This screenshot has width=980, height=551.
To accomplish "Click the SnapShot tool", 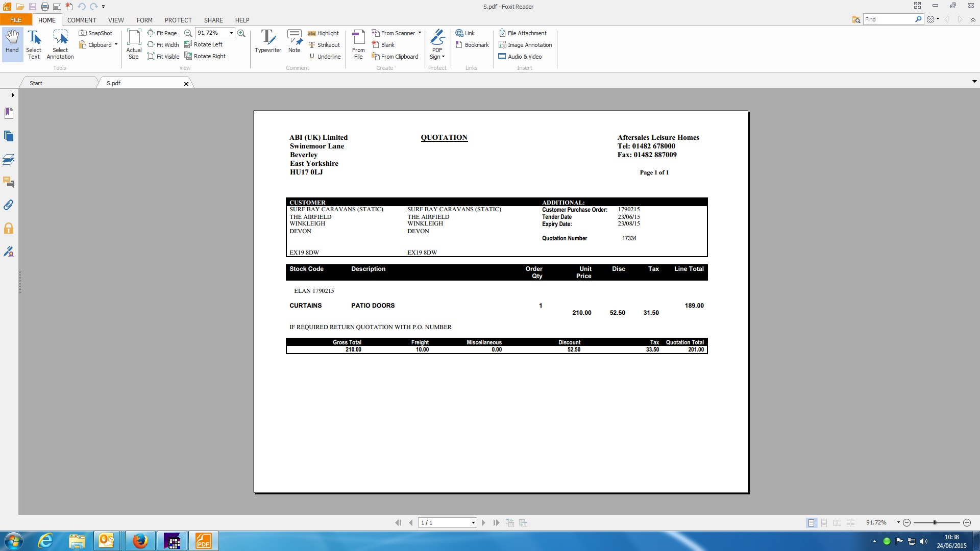I will 95,33.
